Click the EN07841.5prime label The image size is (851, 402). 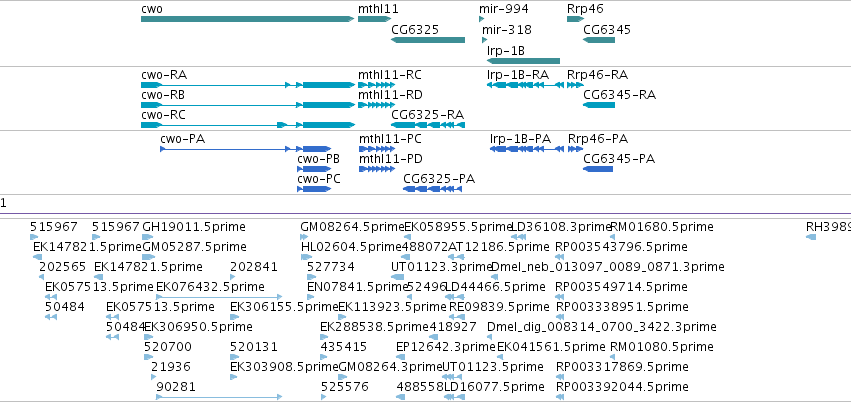[357, 286]
